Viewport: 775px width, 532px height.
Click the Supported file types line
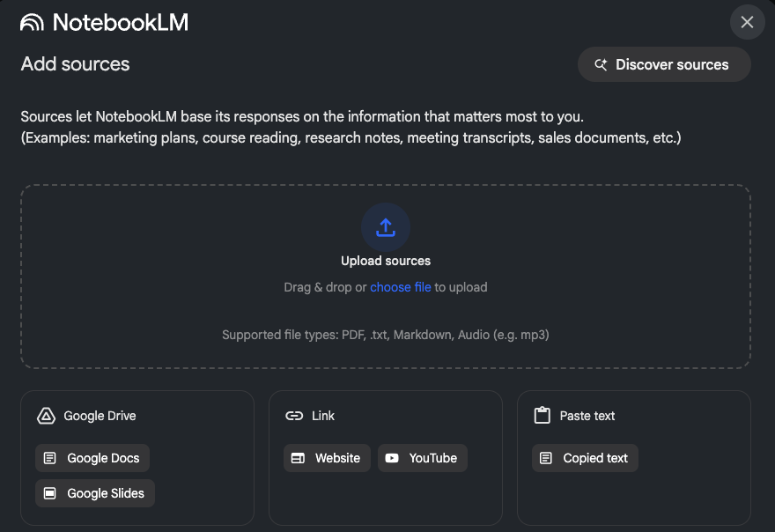click(x=386, y=336)
